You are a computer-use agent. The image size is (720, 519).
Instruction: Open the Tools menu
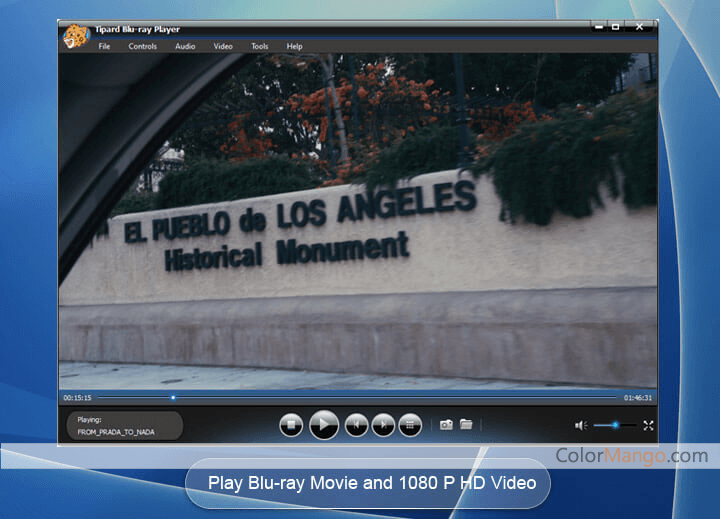[259, 46]
